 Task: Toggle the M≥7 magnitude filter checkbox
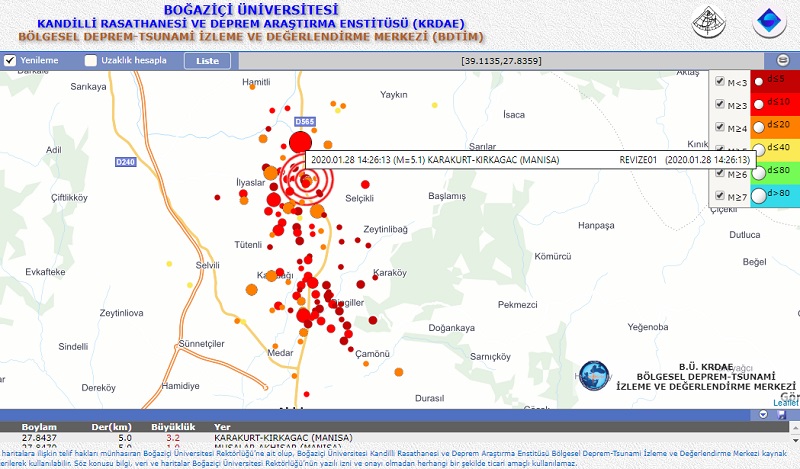[x=720, y=195]
